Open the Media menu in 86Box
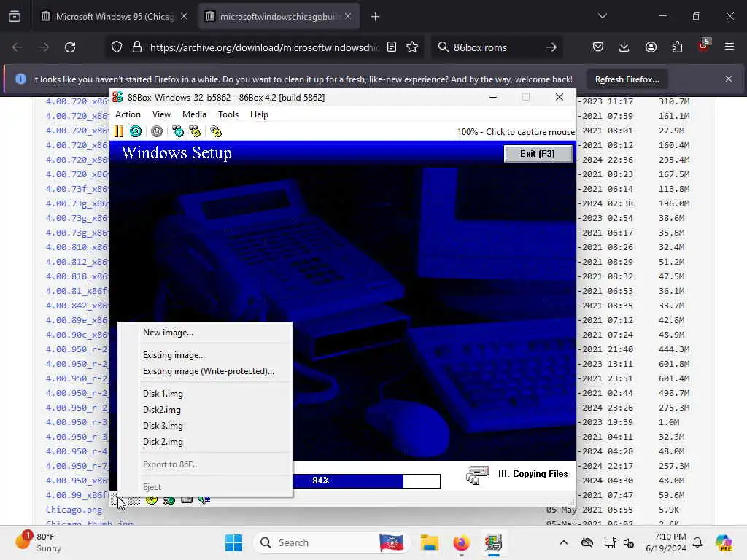The height and width of the screenshot is (560, 747). [194, 114]
